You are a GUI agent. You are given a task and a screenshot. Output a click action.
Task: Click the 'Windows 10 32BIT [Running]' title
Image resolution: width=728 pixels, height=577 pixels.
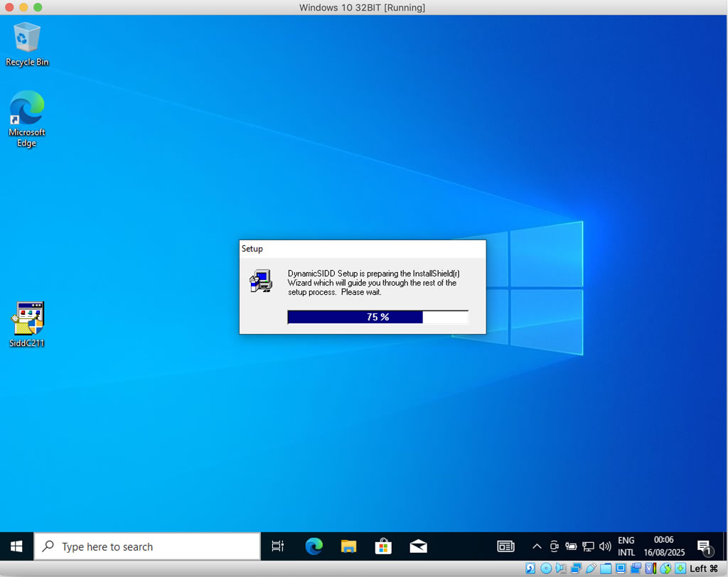click(362, 7)
